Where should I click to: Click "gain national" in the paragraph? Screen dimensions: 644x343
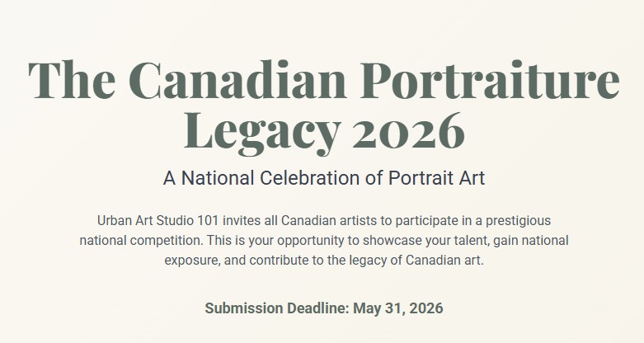[x=529, y=241]
